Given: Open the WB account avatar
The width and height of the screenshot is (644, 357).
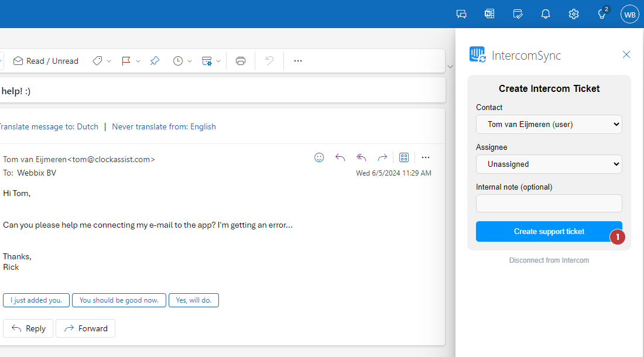Looking at the screenshot, I should click(x=629, y=14).
